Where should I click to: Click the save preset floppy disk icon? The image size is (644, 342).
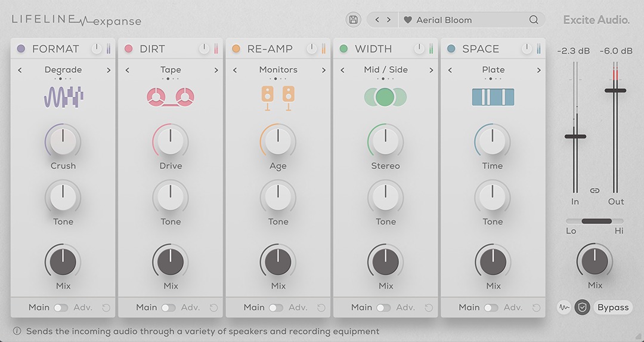tap(353, 20)
